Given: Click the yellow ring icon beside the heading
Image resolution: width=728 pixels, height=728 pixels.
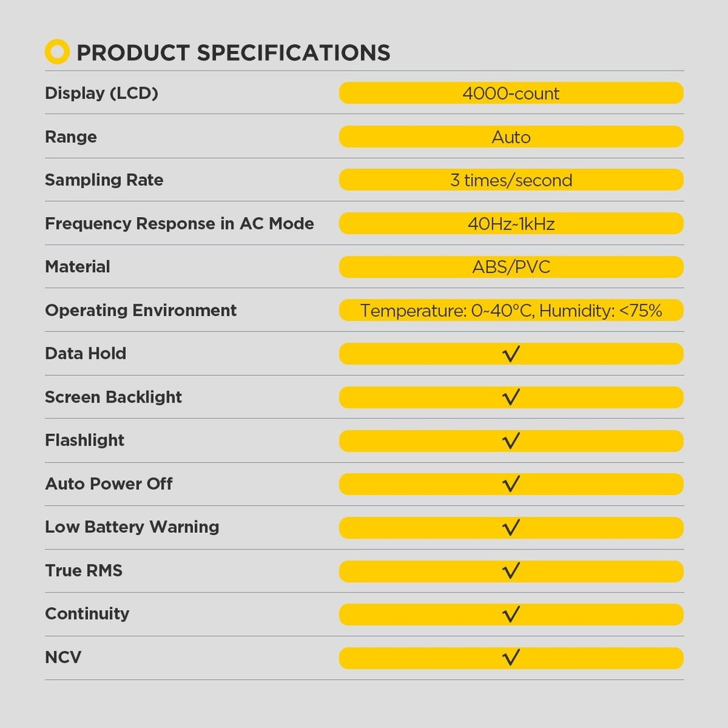Looking at the screenshot, I should (57, 52).
